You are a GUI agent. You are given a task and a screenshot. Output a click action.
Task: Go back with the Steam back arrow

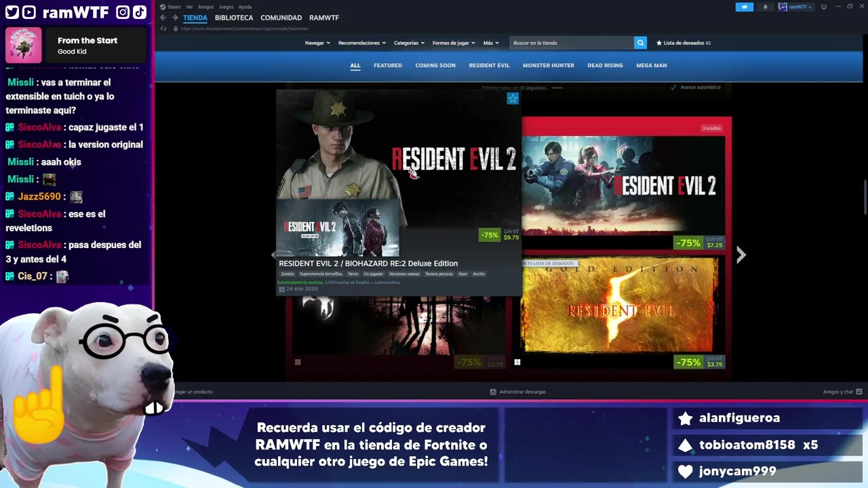point(163,18)
